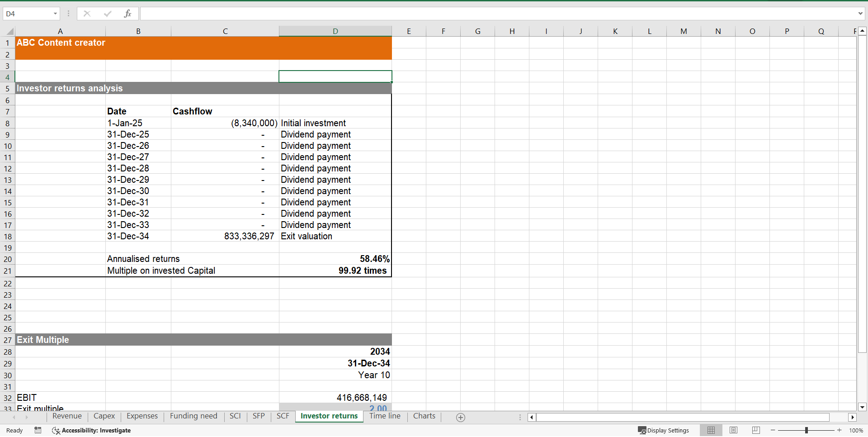Select column C header
Screen dimensions: 868x437
pos(225,31)
